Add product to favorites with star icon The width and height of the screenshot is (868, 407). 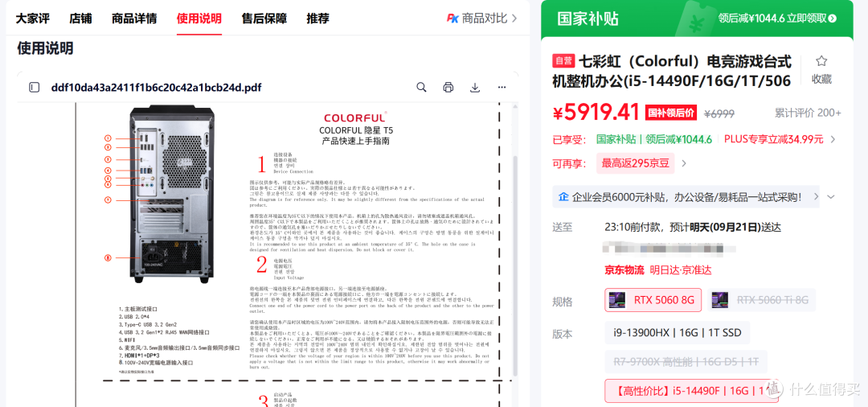(x=821, y=61)
